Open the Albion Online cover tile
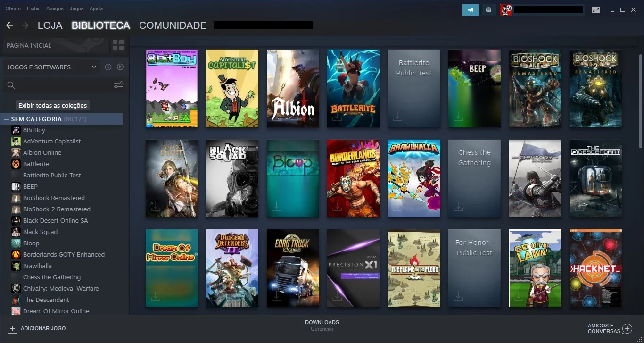The image size is (644, 343). [x=293, y=89]
